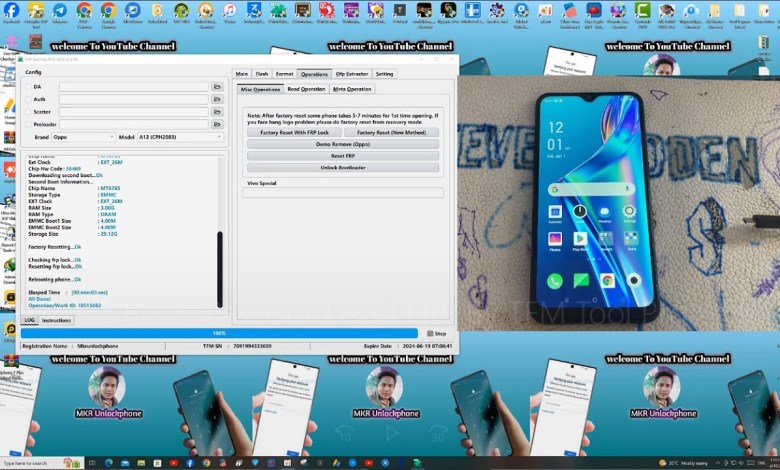
Task: Click the Scatter file path field
Action: [x=133, y=112]
